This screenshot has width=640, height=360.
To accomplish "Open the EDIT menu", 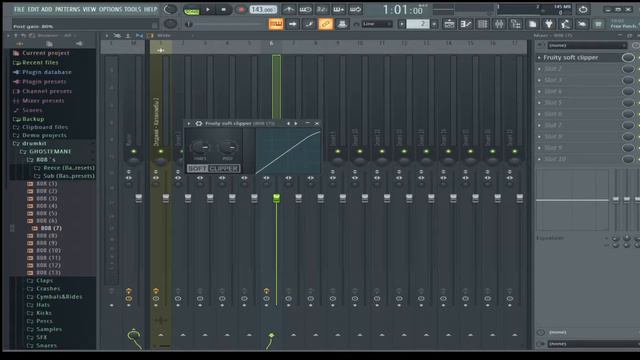I will coord(33,9).
